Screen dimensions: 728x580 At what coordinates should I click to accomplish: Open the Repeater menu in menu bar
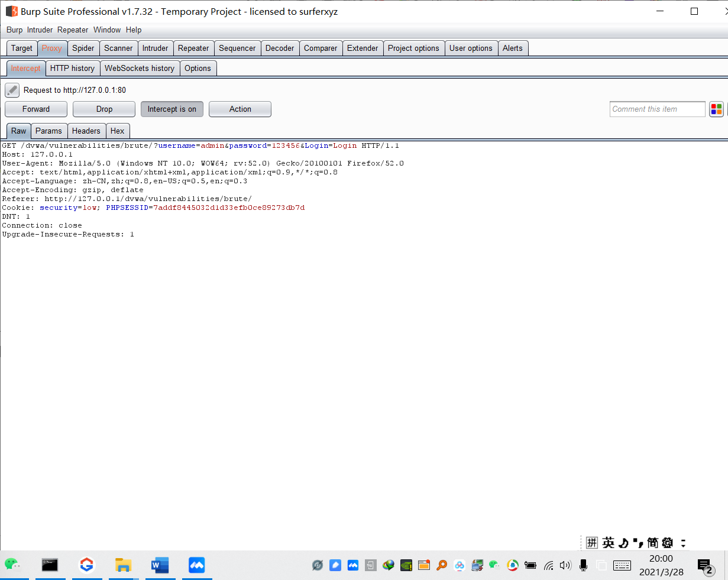click(73, 30)
